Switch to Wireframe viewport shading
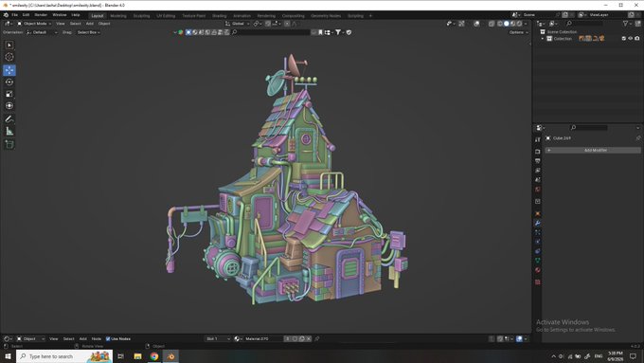The height and width of the screenshot is (363, 644). pos(500,24)
